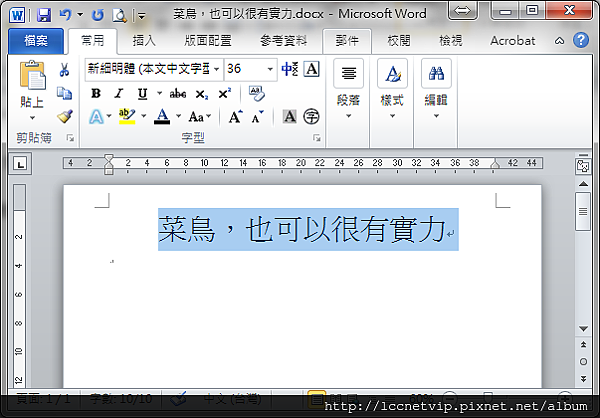This screenshot has width=600, height=418.
Task: Open the 段落 Paragraph group button
Action: point(348,90)
